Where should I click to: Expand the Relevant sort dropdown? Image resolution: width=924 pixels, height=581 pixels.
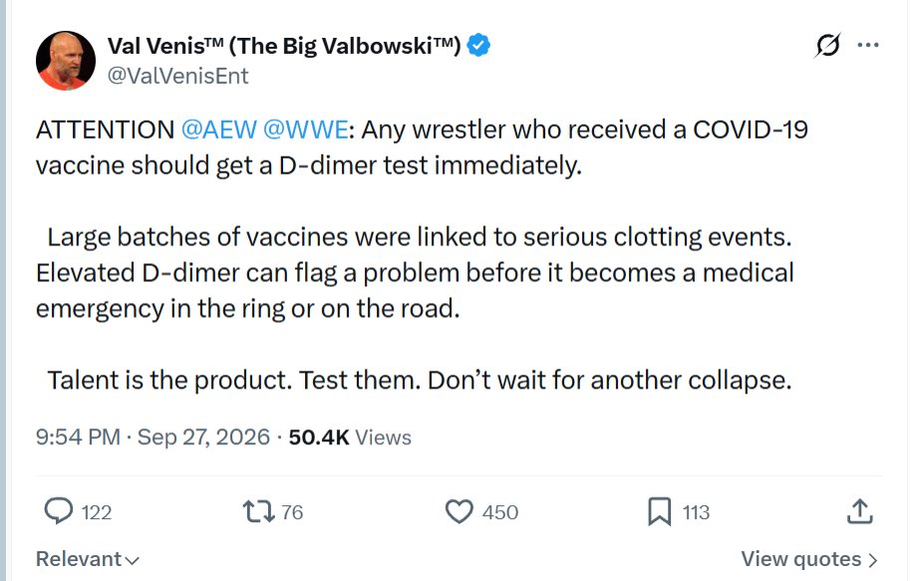(x=87, y=559)
